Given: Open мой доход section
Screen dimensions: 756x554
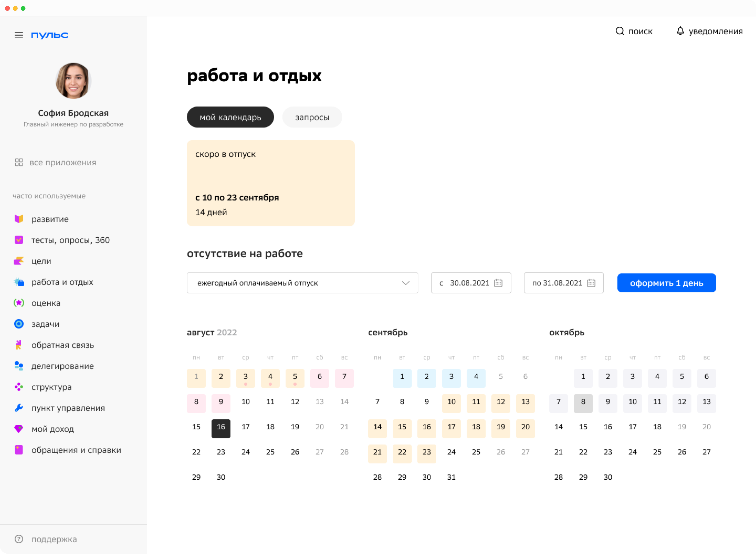Looking at the screenshot, I should pos(53,429).
